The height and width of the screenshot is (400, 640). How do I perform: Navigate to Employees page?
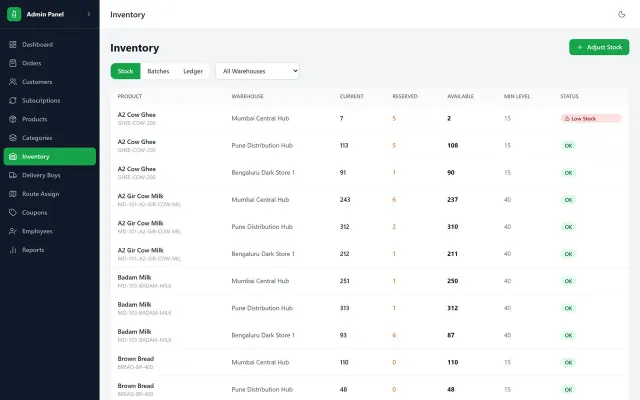[x=50, y=231]
